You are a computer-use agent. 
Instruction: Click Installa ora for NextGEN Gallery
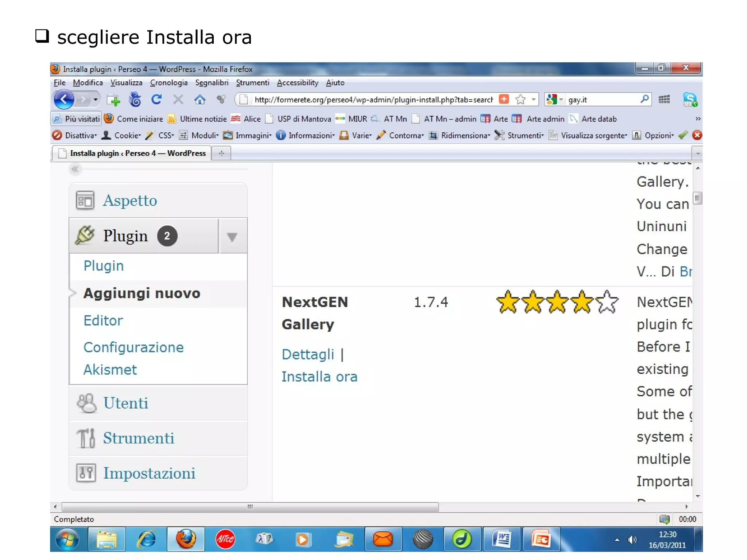pyautogui.click(x=319, y=377)
